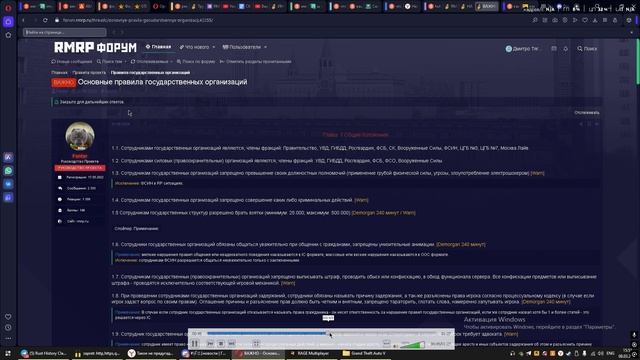This screenshot has width=640, height=360.
Task: Open Новые сообщения link
Action: coord(72,62)
